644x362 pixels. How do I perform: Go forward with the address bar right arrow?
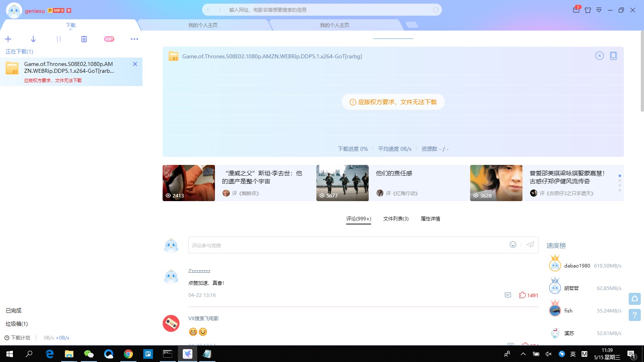[220, 10]
